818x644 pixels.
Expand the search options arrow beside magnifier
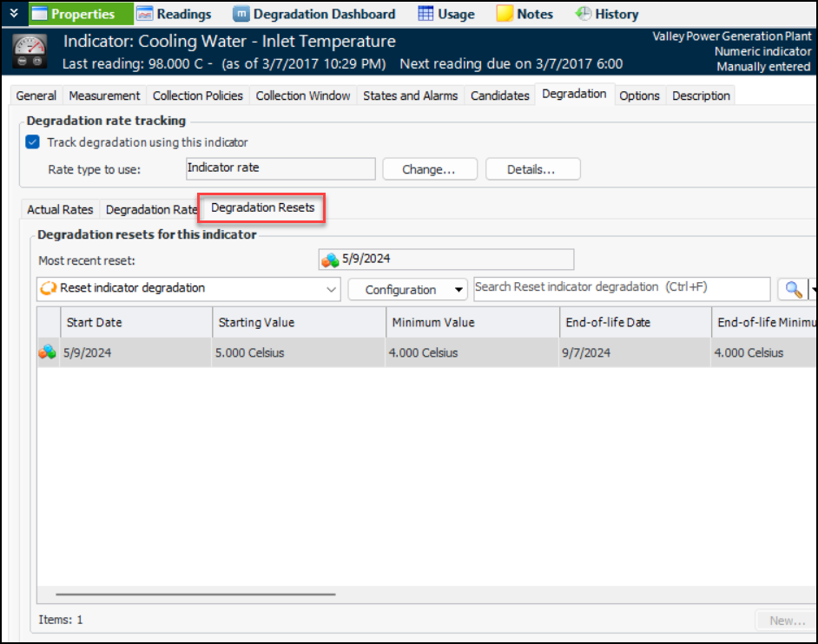[813, 290]
